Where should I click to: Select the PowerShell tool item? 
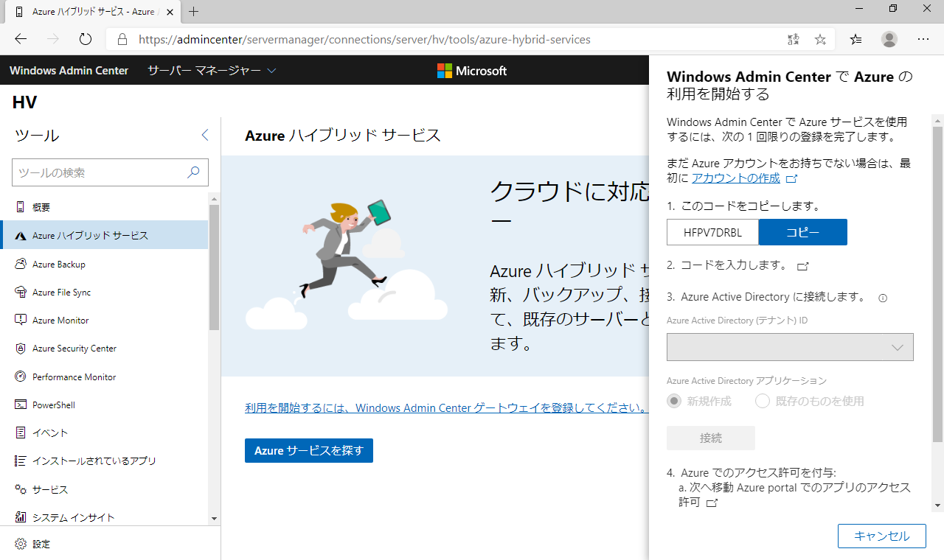point(105,405)
